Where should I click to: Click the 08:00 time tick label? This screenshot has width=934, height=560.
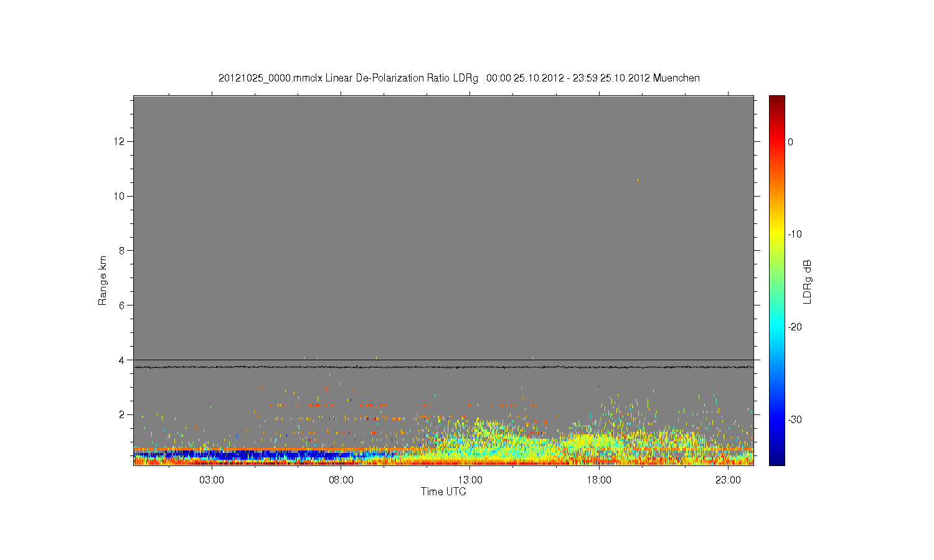(x=341, y=480)
